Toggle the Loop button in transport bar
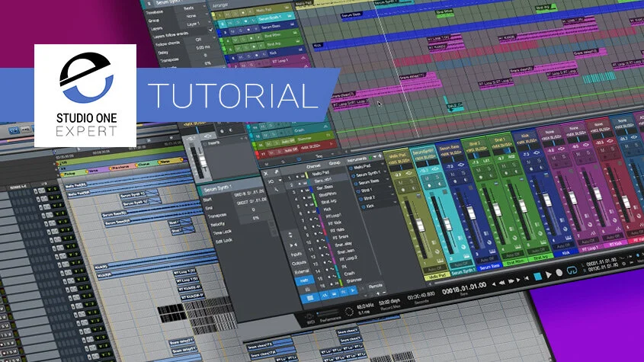 (572, 271)
